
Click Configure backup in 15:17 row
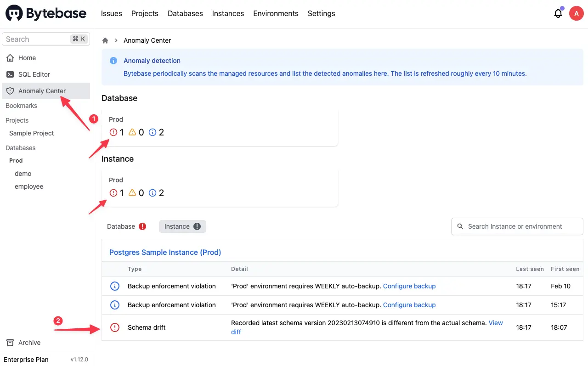(409, 305)
